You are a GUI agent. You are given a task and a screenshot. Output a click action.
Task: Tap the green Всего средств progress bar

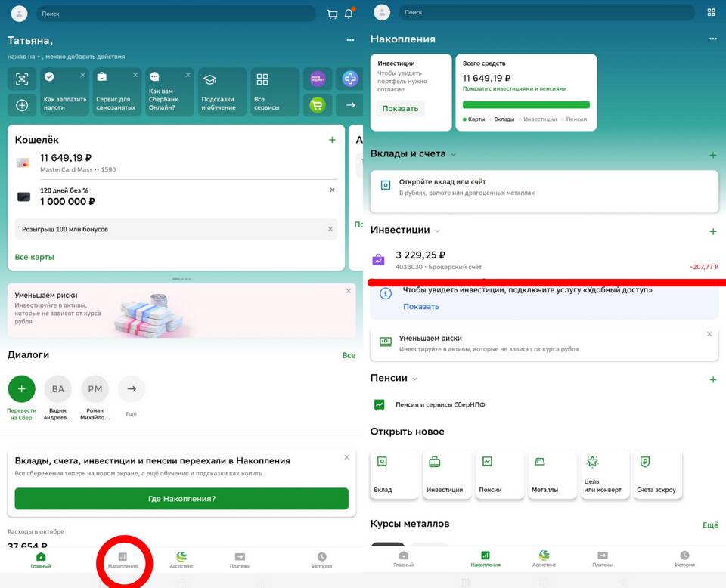pyautogui.click(x=526, y=105)
